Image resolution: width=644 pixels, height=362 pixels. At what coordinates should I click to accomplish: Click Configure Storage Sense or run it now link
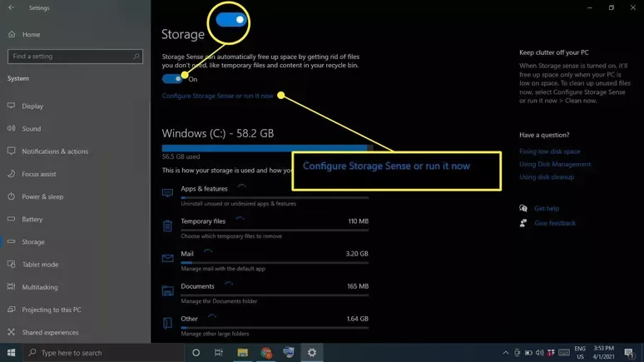click(217, 96)
